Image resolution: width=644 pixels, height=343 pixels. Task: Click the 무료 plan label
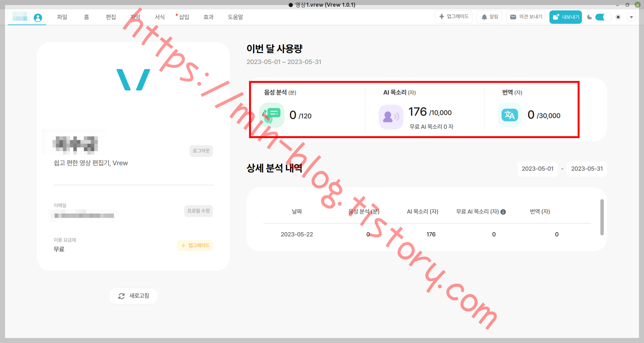point(59,249)
